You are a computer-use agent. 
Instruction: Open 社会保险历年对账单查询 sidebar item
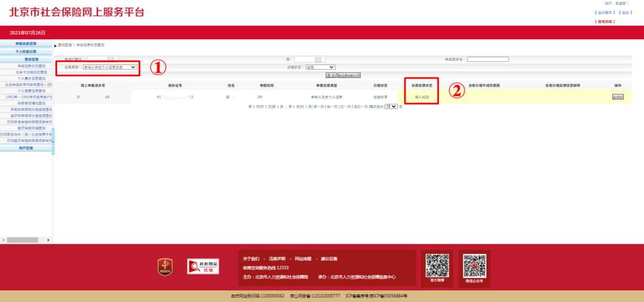point(29,85)
